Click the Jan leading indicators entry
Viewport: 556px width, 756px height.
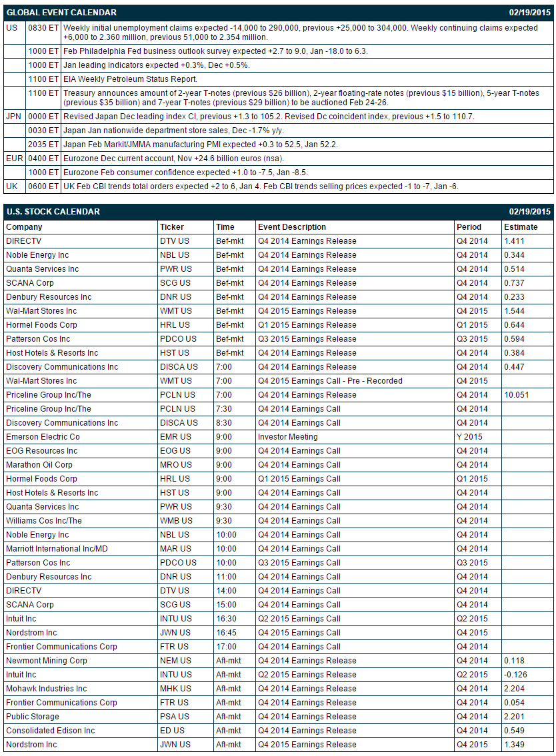pos(157,65)
